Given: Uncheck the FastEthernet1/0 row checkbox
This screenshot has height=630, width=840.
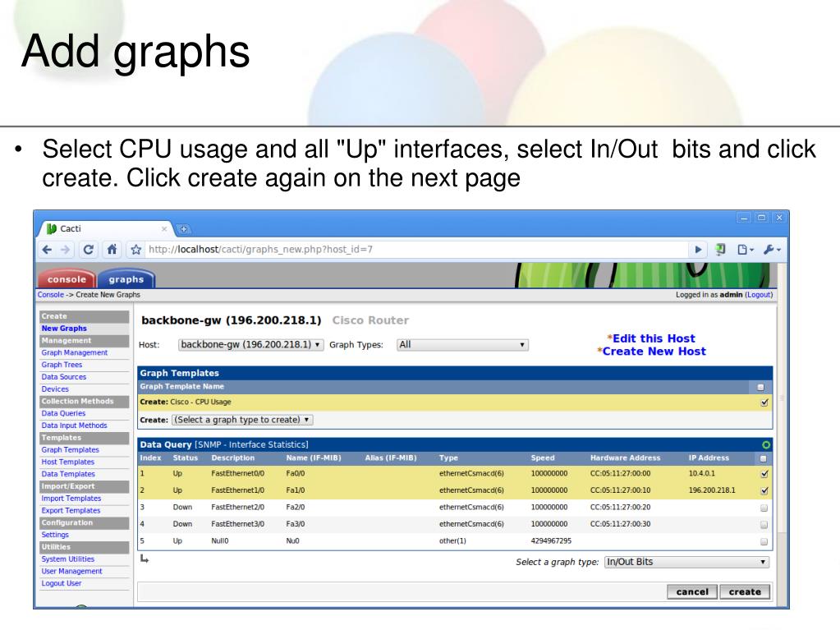Looking at the screenshot, I should point(764,490).
